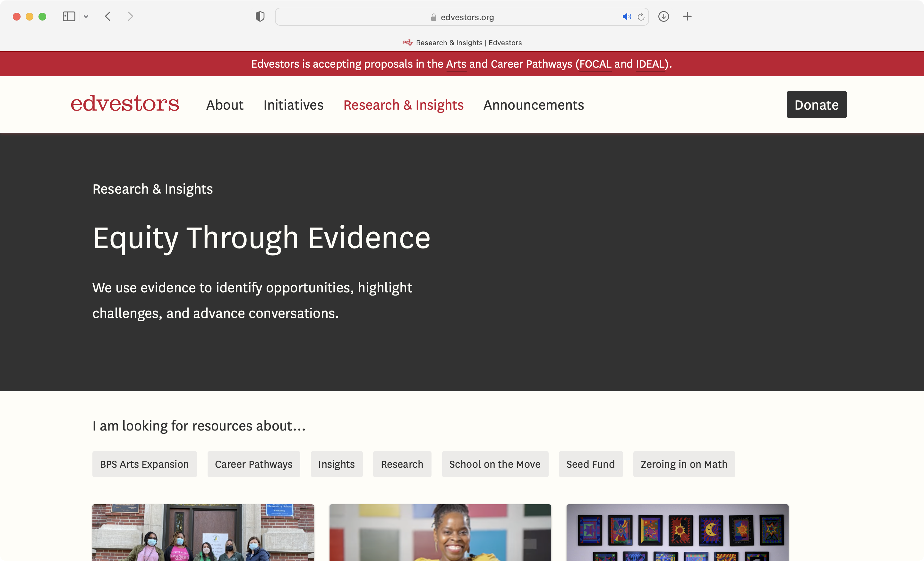Reload the page with the refresh icon
Image resolution: width=924 pixels, height=561 pixels.
641,16
